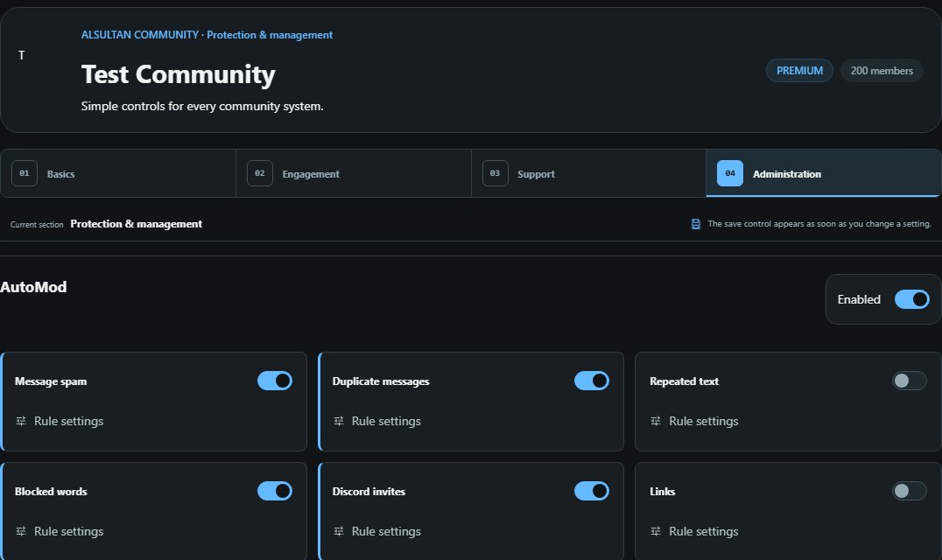Click the sliders icon under Message spam
Image resolution: width=942 pixels, height=560 pixels.
[21, 422]
